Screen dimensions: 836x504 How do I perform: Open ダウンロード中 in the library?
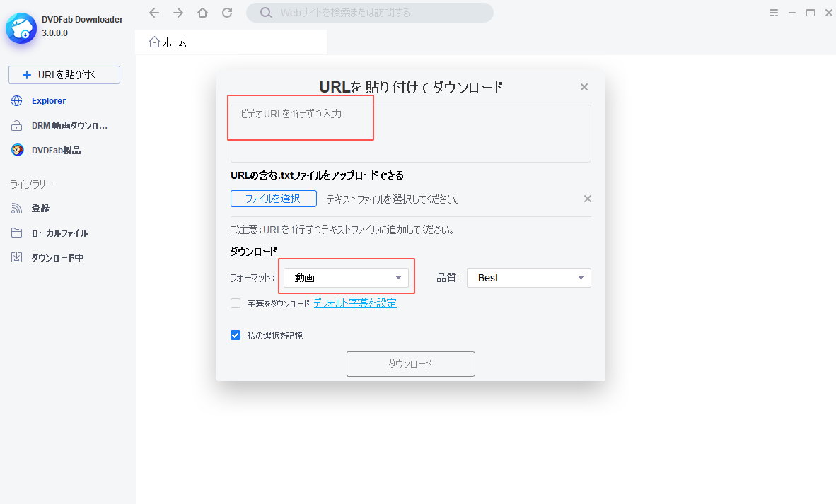[x=57, y=257]
